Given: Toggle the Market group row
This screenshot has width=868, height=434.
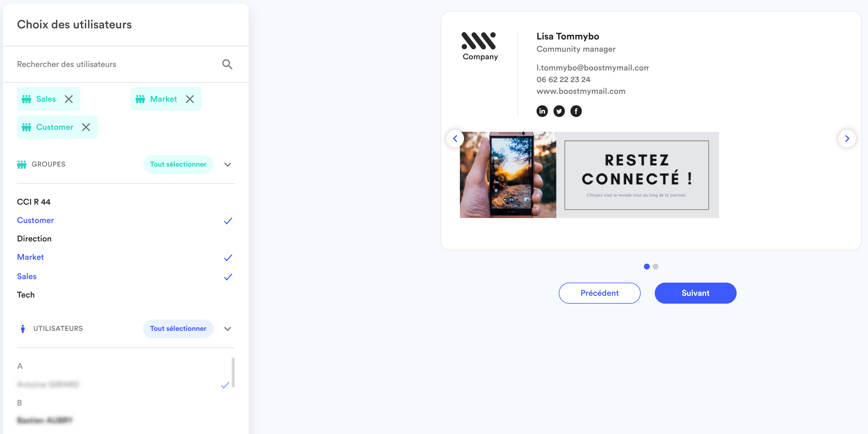Looking at the screenshot, I should (125, 257).
